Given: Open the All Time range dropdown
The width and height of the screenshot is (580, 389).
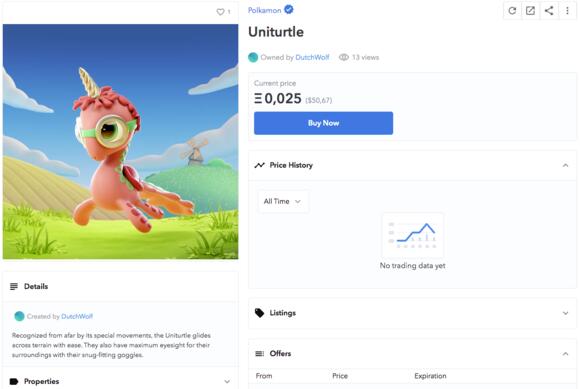Looking at the screenshot, I should (283, 201).
